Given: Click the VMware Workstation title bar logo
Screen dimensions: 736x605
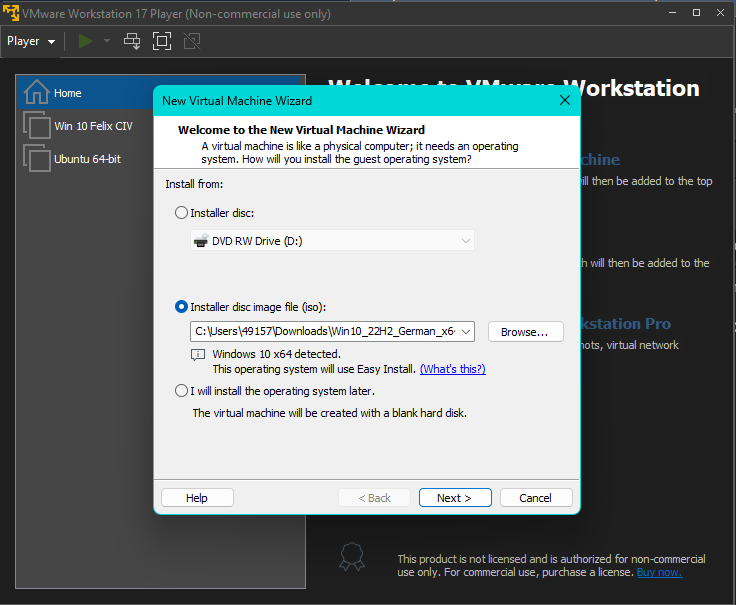Looking at the screenshot, I should (x=11, y=13).
